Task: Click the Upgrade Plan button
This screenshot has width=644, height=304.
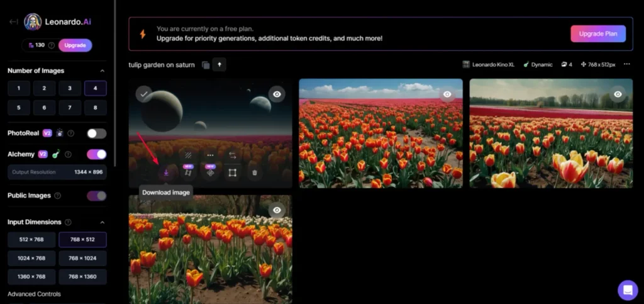Action: 597,33
